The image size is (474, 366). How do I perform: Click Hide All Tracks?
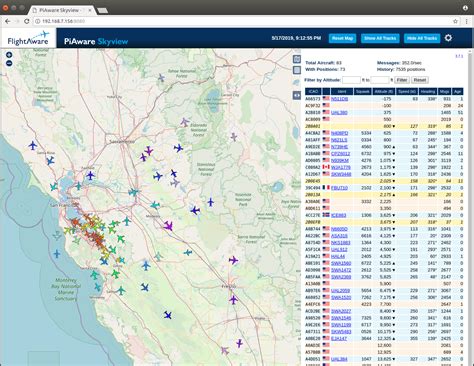422,38
